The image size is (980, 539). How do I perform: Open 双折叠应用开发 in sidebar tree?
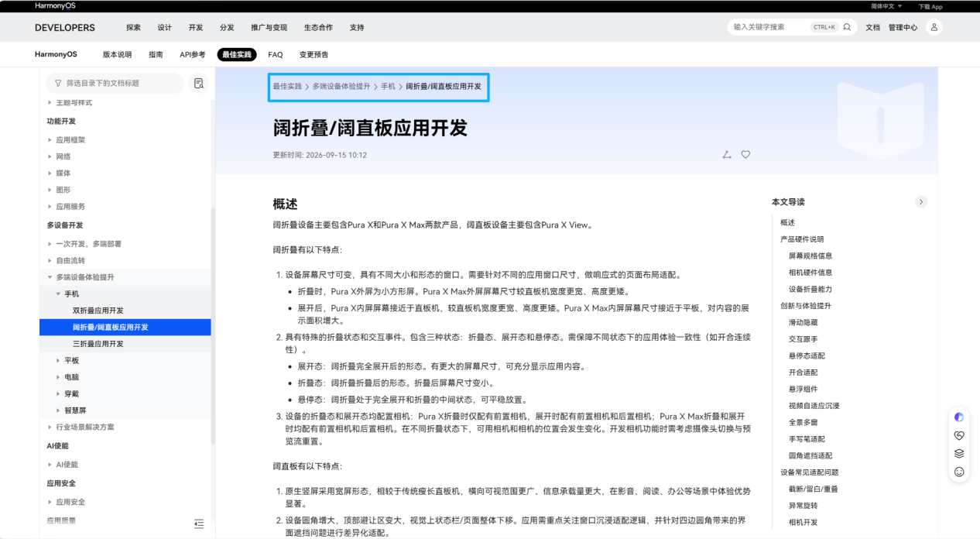pos(98,311)
